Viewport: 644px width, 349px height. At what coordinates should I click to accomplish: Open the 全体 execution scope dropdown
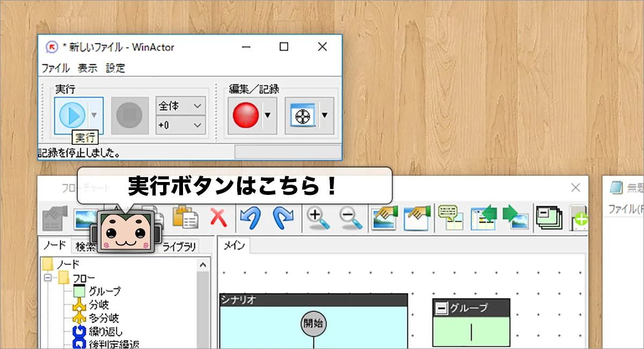[x=180, y=106]
